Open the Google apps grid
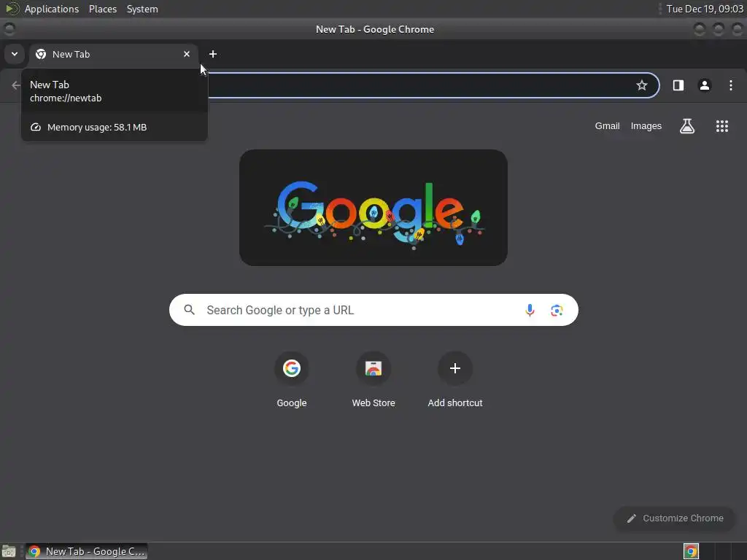The image size is (747, 560). click(x=721, y=126)
